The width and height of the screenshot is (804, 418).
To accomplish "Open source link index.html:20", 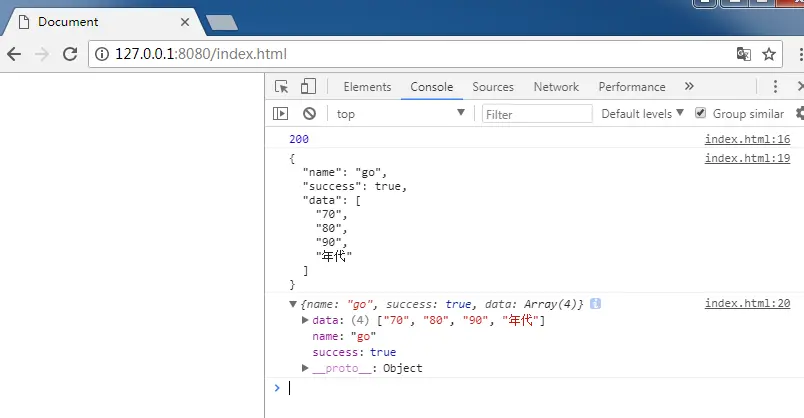I will (747, 303).
